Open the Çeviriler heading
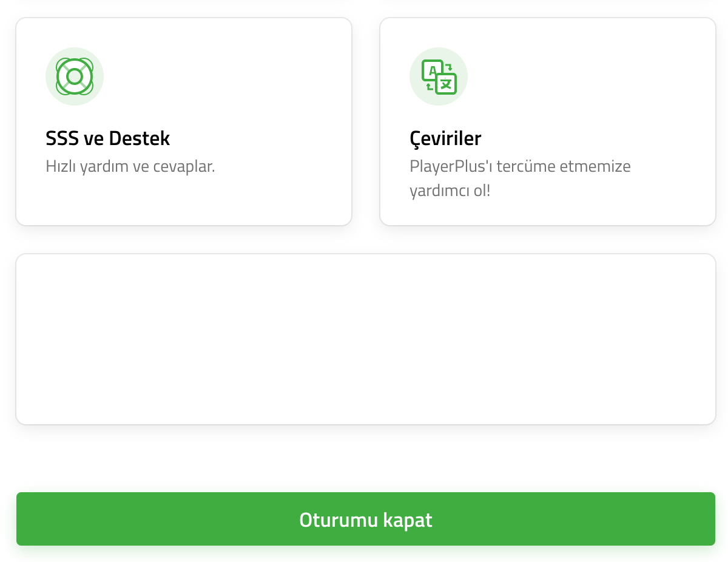 tap(445, 138)
